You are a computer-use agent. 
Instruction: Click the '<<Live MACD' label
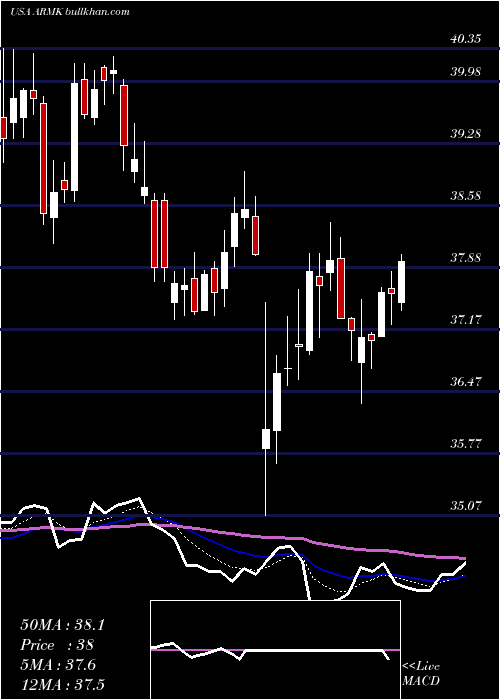coord(421,673)
